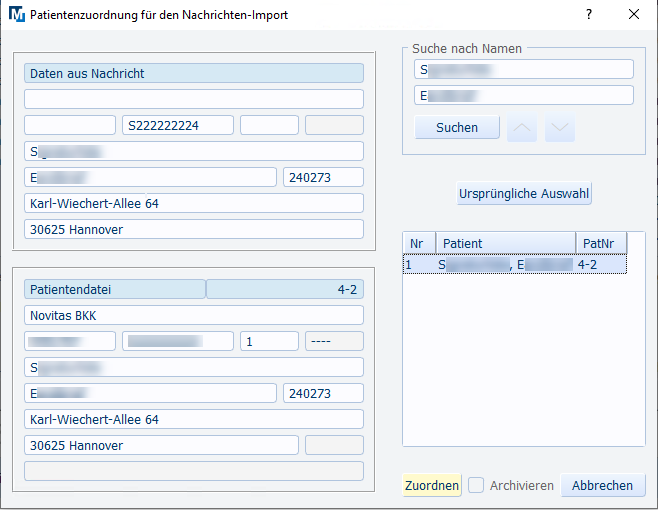
Task: Click birthdate 240273 in Daten aus Nachricht
Action: [x=323, y=177]
